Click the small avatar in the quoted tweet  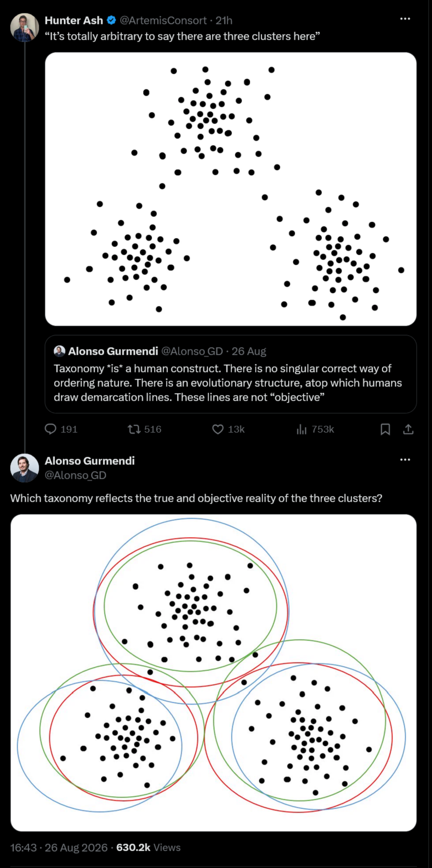coord(59,351)
